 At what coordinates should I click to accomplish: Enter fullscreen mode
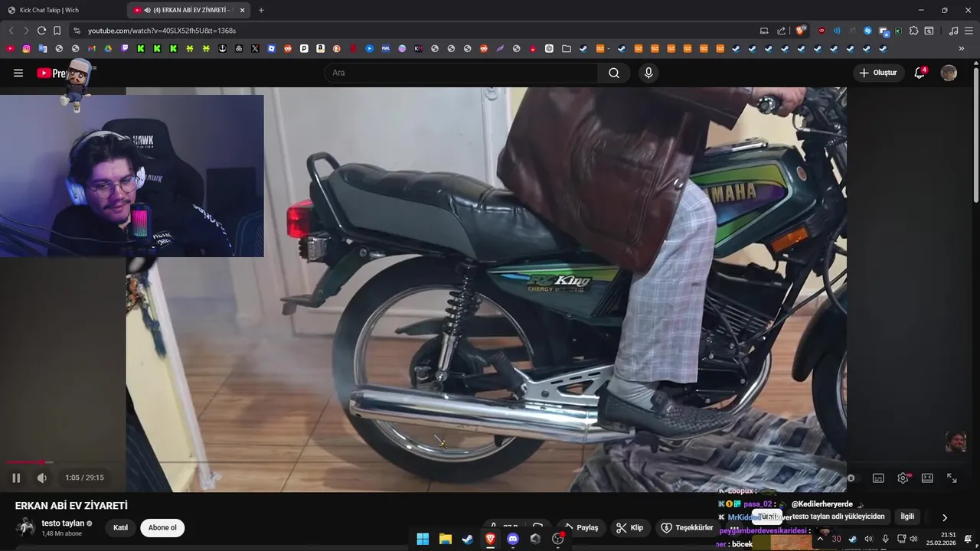click(x=952, y=478)
